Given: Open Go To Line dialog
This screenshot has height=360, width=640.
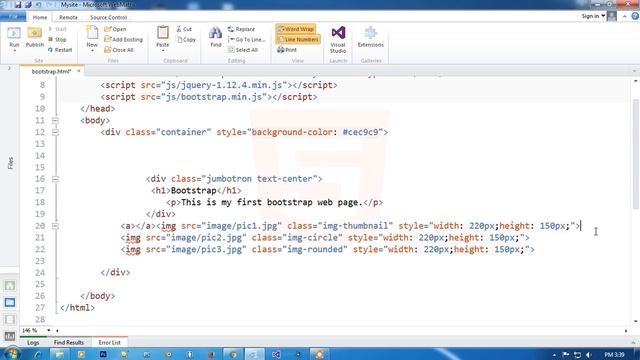Looking at the screenshot, I should (247, 40).
